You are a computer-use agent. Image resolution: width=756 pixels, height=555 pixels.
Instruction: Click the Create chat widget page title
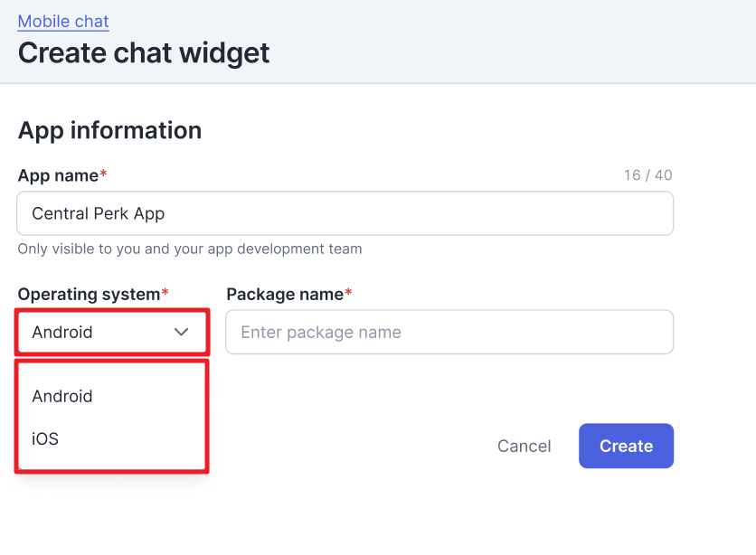point(144,52)
